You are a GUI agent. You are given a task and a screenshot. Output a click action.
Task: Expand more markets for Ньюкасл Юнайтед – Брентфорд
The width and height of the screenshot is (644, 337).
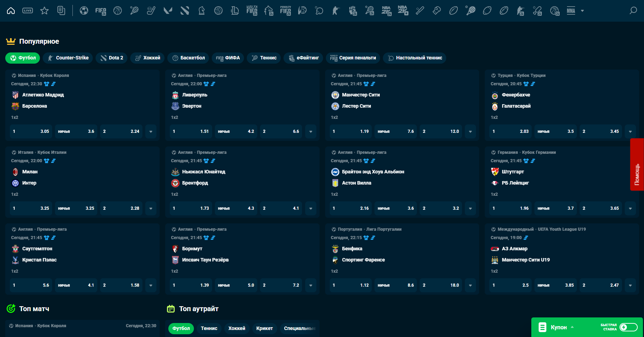click(x=311, y=208)
